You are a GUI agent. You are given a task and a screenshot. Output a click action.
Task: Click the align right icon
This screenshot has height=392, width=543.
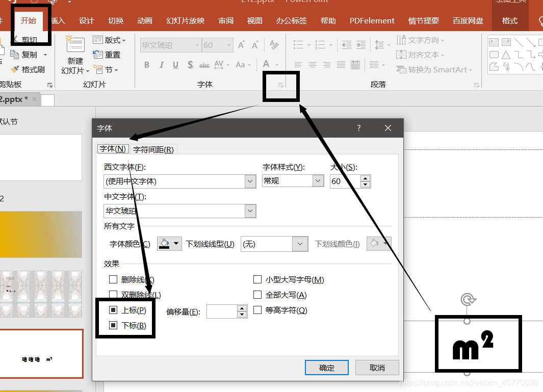[326, 65]
